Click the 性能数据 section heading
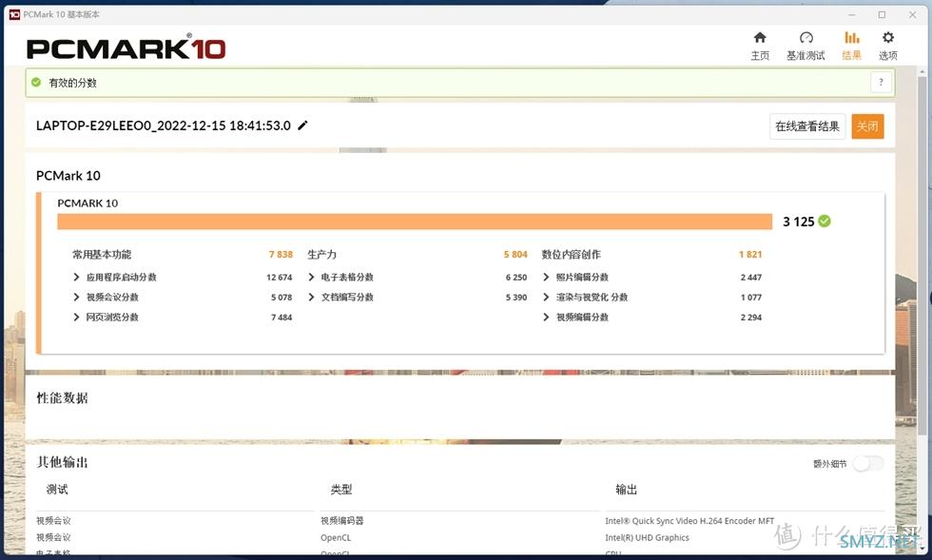This screenshot has height=560, width=932. (63, 397)
